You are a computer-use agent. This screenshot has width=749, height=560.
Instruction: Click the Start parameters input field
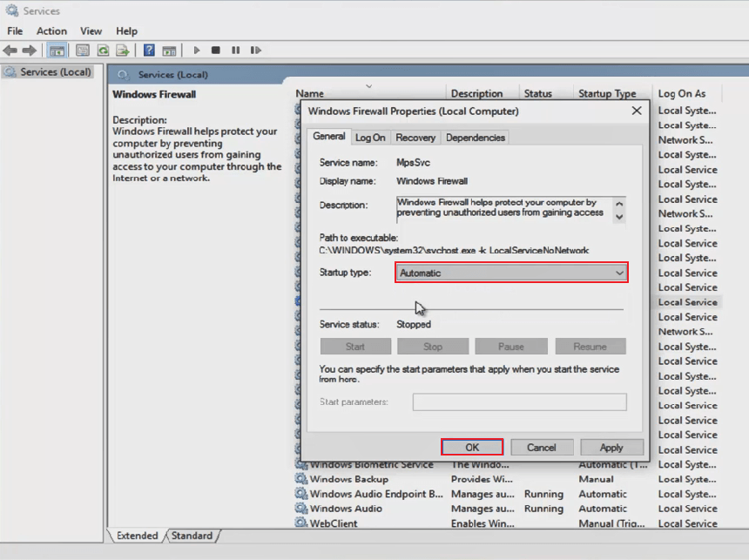click(x=520, y=401)
